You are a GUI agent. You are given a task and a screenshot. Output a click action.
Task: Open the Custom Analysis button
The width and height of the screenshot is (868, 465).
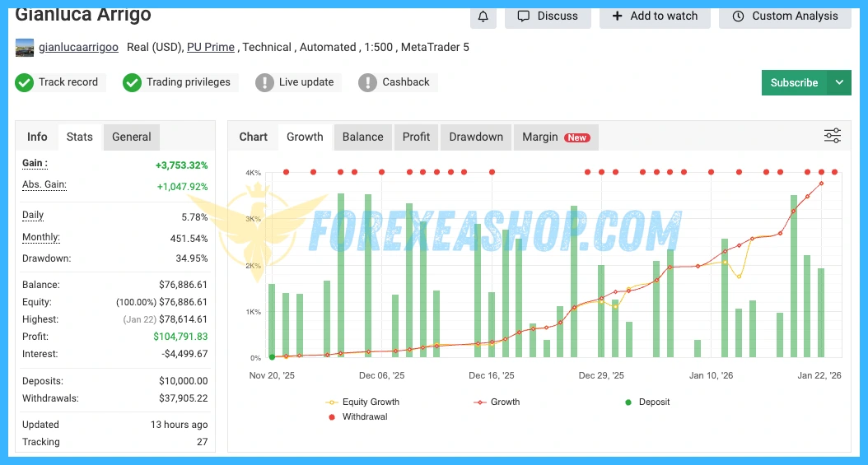click(785, 16)
